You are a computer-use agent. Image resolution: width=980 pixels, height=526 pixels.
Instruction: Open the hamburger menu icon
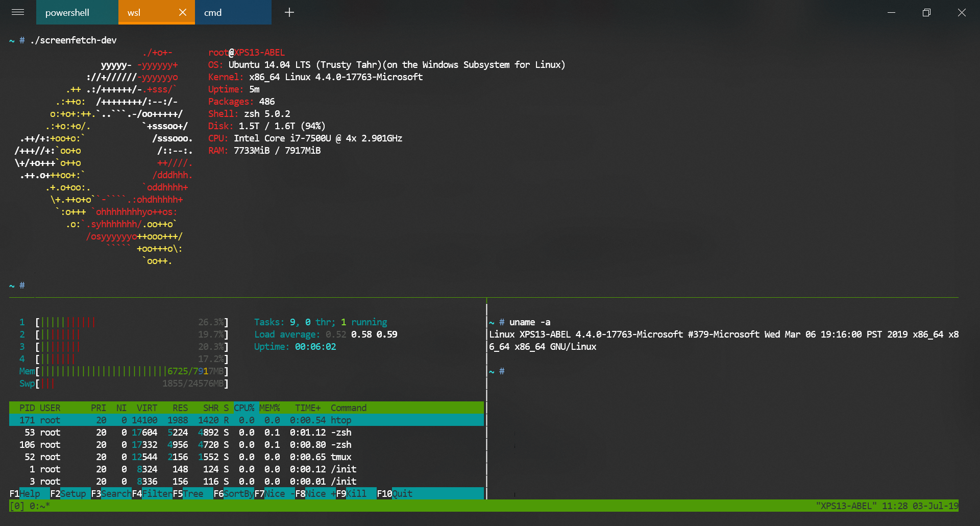(x=18, y=12)
